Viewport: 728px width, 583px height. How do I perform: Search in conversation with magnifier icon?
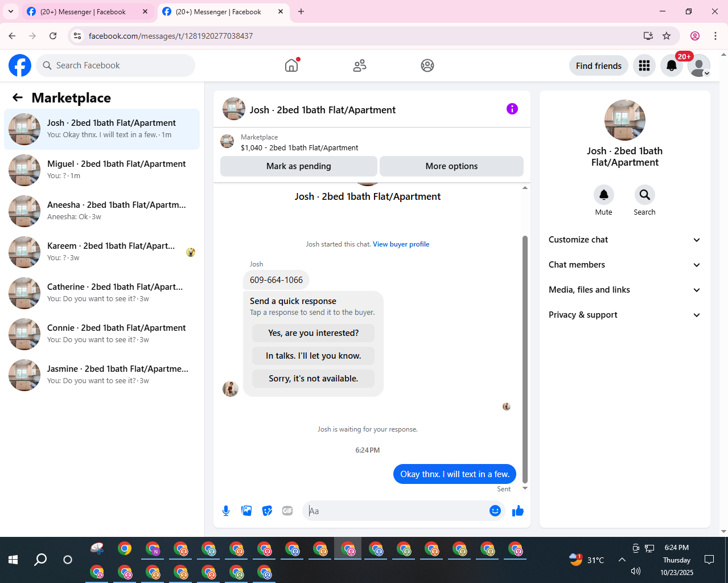(x=645, y=195)
